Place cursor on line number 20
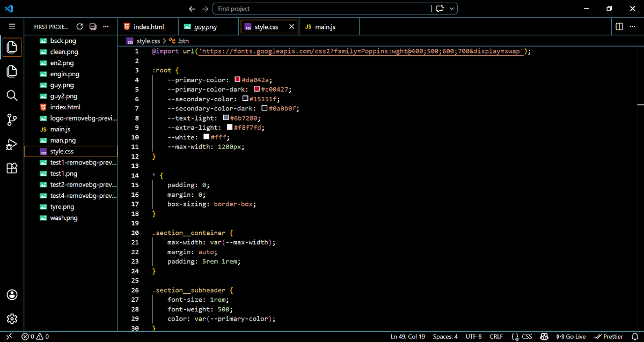The image size is (644, 342). (135, 233)
